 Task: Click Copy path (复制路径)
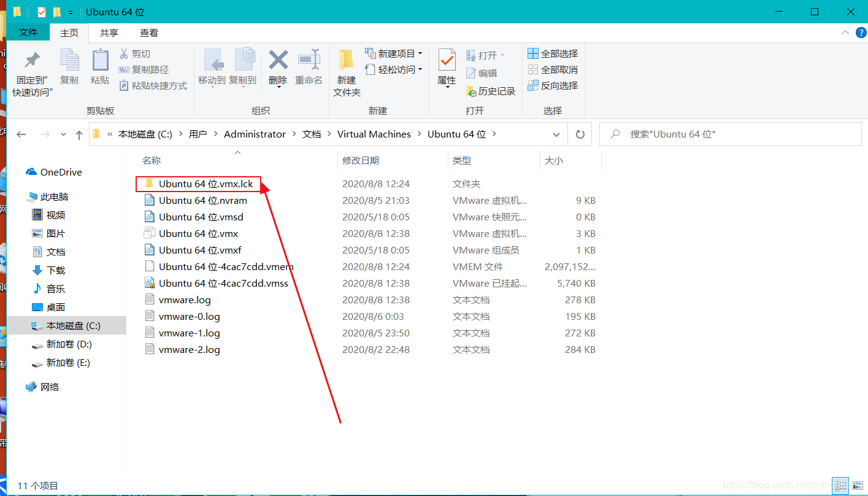click(144, 70)
